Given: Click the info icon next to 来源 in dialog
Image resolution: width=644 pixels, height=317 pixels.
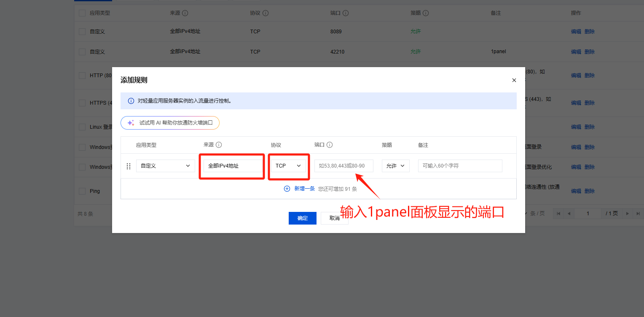Looking at the screenshot, I should click(x=219, y=145).
